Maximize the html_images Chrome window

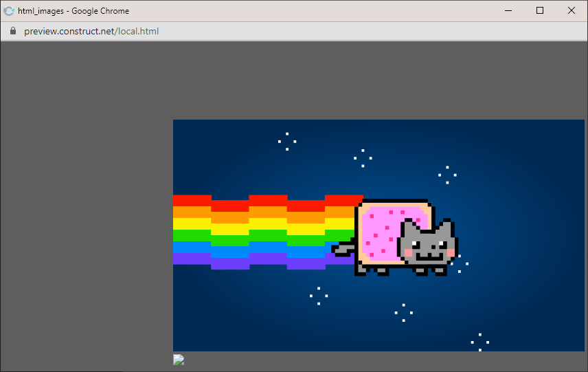click(x=540, y=10)
